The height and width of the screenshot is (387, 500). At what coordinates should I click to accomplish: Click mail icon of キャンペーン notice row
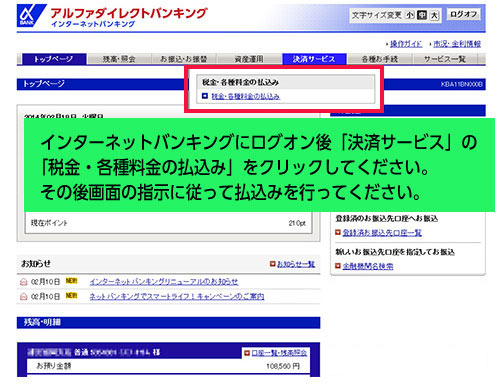[x=23, y=296]
